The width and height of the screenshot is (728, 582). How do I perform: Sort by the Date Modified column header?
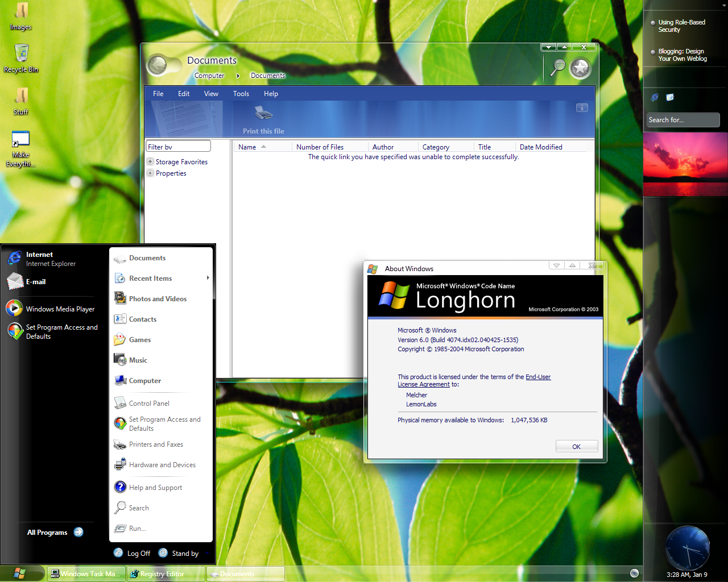(x=540, y=147)
